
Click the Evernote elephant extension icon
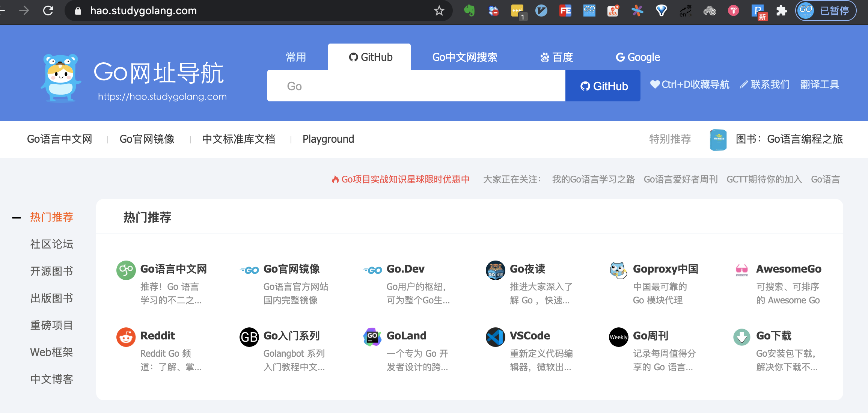coord(469,11)
